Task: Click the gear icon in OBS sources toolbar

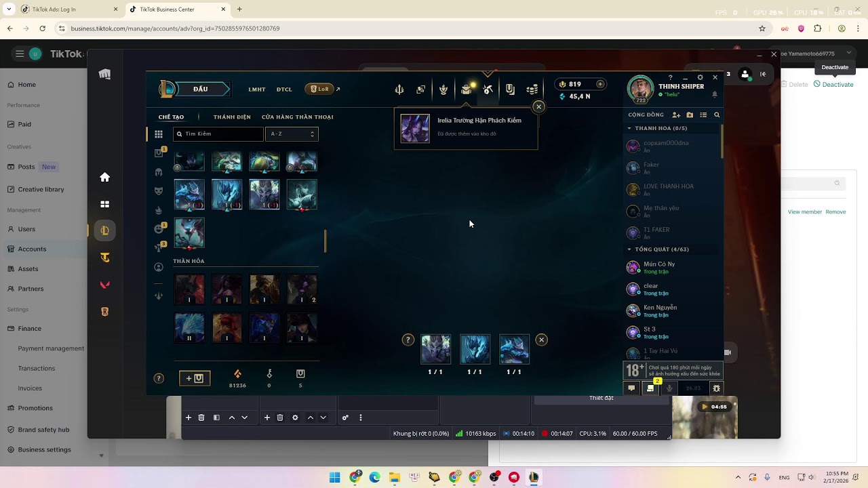Action: pos(295,418)
